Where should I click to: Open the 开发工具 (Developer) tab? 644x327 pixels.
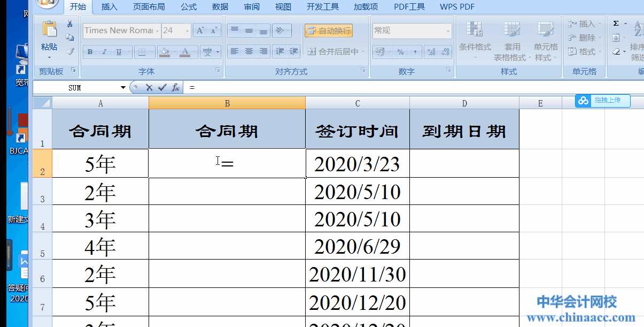tap(322, 7)
